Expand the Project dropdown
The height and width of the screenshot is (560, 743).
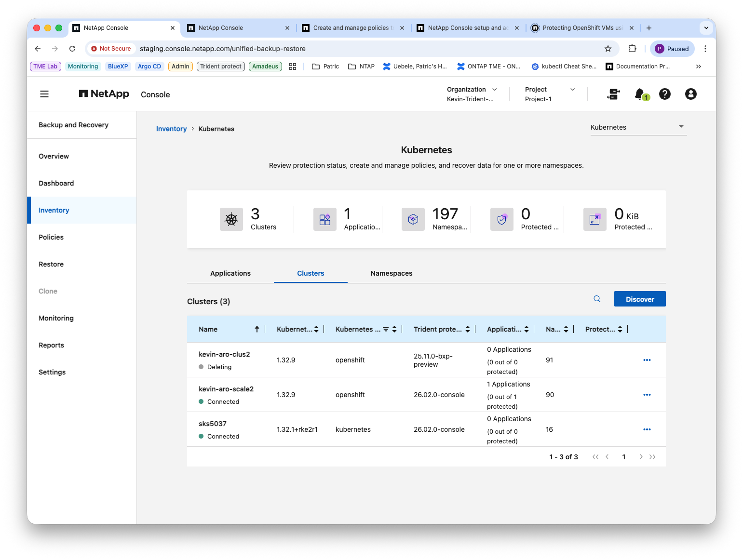[573, 89]
